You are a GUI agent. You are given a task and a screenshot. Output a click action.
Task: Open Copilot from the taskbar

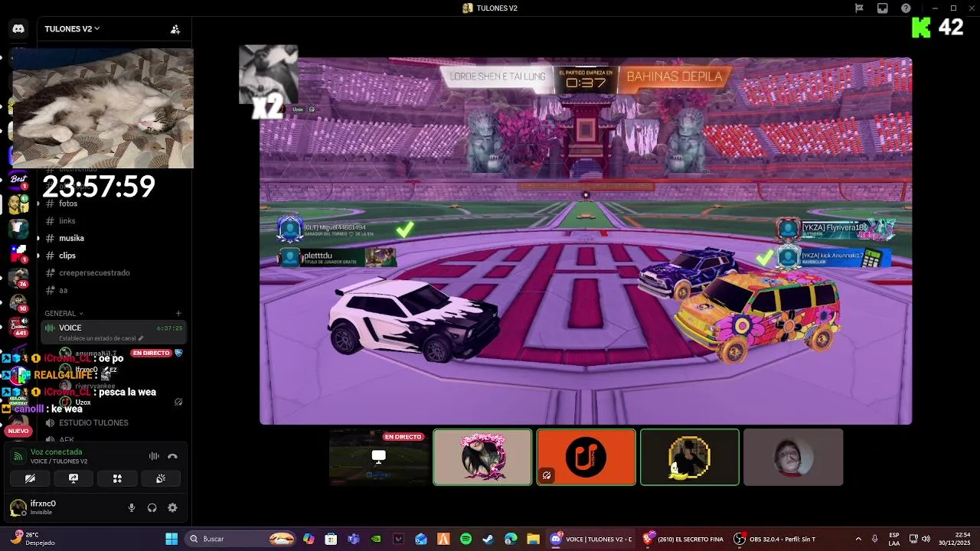pyautogui.click(x=309, y=539)
